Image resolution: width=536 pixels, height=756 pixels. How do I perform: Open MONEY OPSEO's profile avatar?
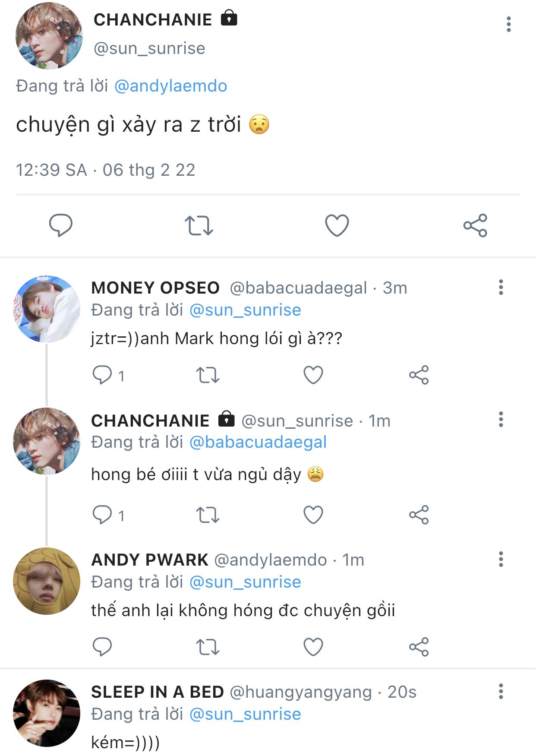[x=47, y=309]
